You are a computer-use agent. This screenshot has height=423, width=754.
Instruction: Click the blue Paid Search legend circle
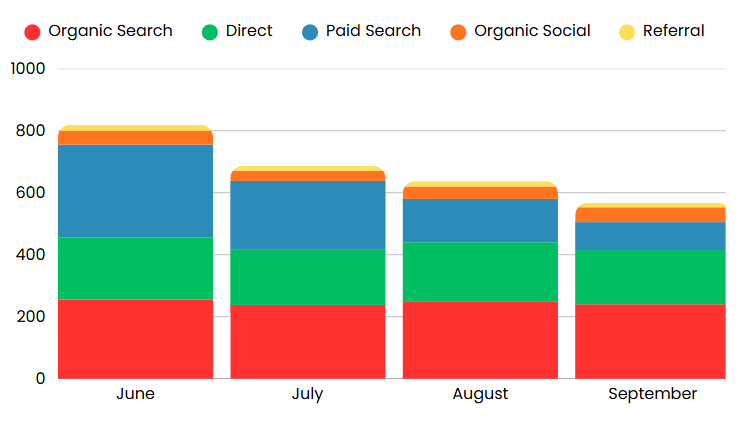tap(310, 32)
